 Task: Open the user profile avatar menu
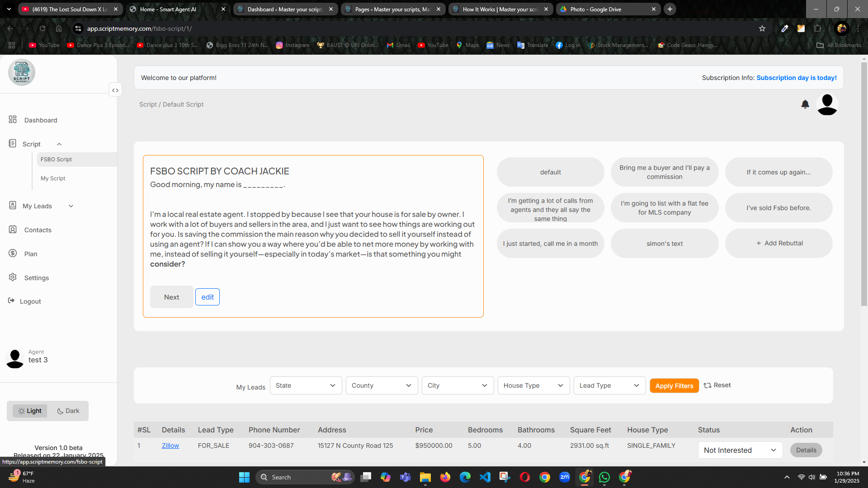[827, 104]
